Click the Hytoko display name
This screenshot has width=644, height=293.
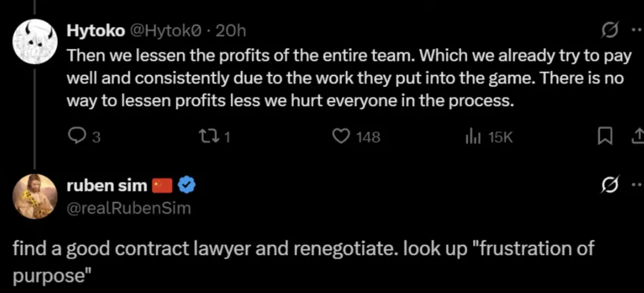(96, 31)
